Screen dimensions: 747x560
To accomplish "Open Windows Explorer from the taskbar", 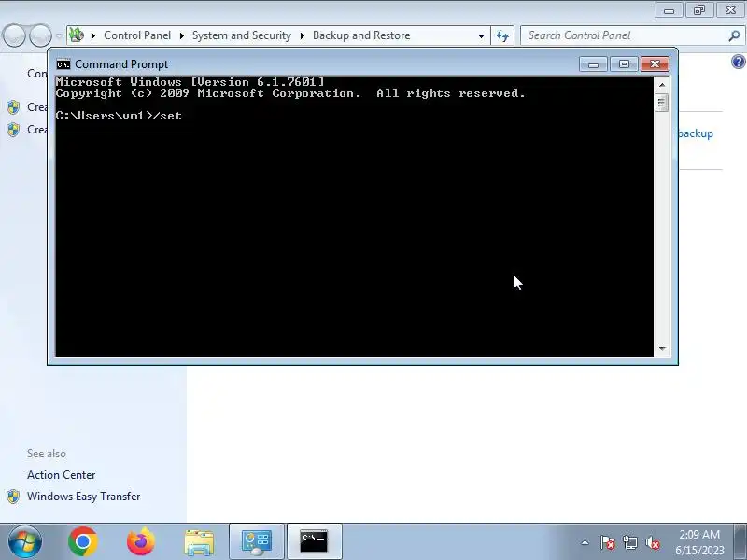I will pyautogui.click(x=199, y=542).
